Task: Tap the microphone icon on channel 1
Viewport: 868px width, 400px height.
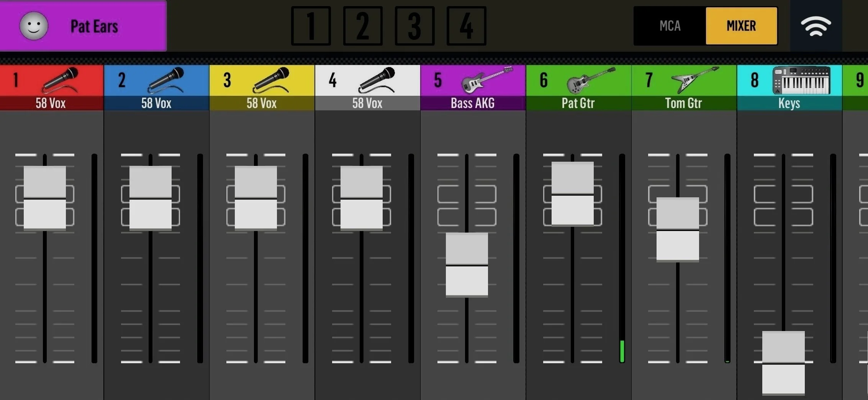Action: pos(60,80)
